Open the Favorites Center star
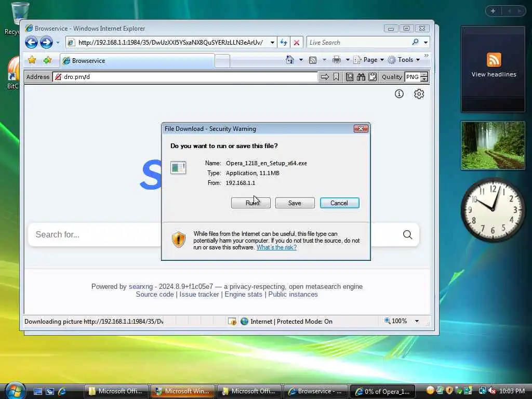The height and width of the screenshot is (399, 532). point(32,60)
